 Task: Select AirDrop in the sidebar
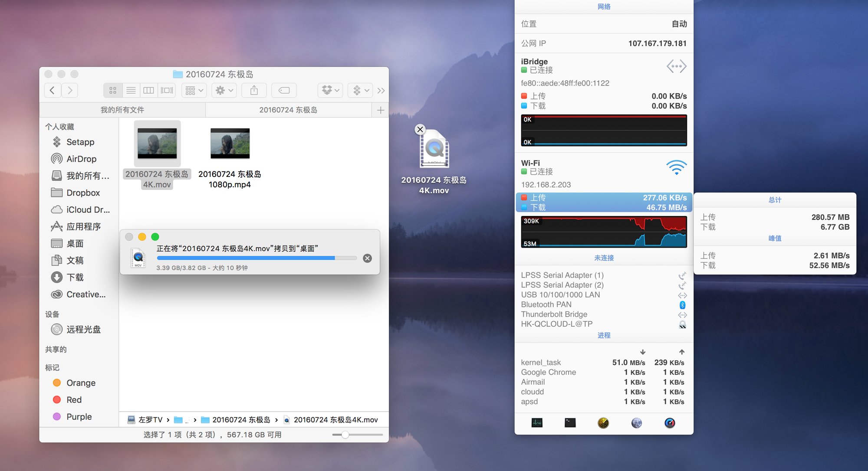pyautogui.click(x=81, y=159)
